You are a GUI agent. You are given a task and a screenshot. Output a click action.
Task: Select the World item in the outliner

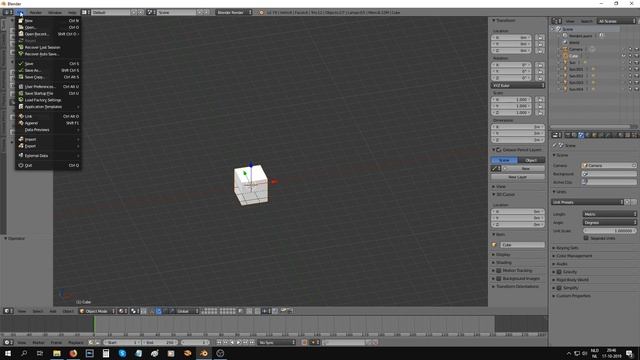click(574, 42)
